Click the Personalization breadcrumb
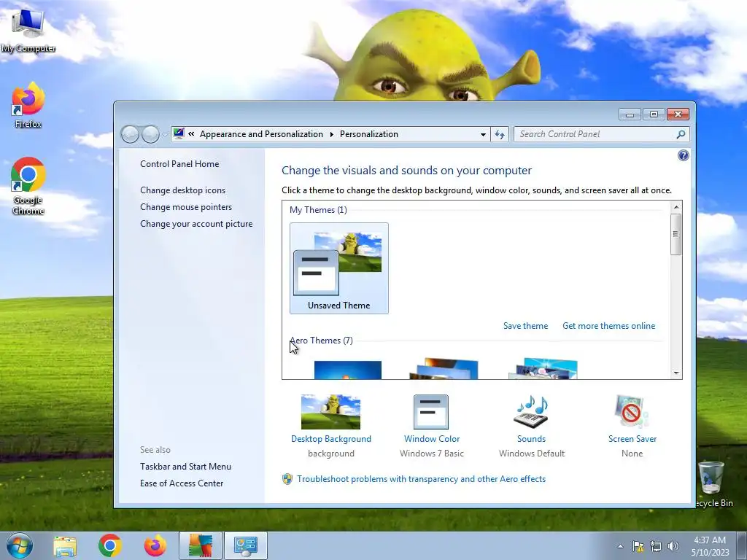Image resolution: width=747 pixels, height=560 pixels. click(368, 134)
